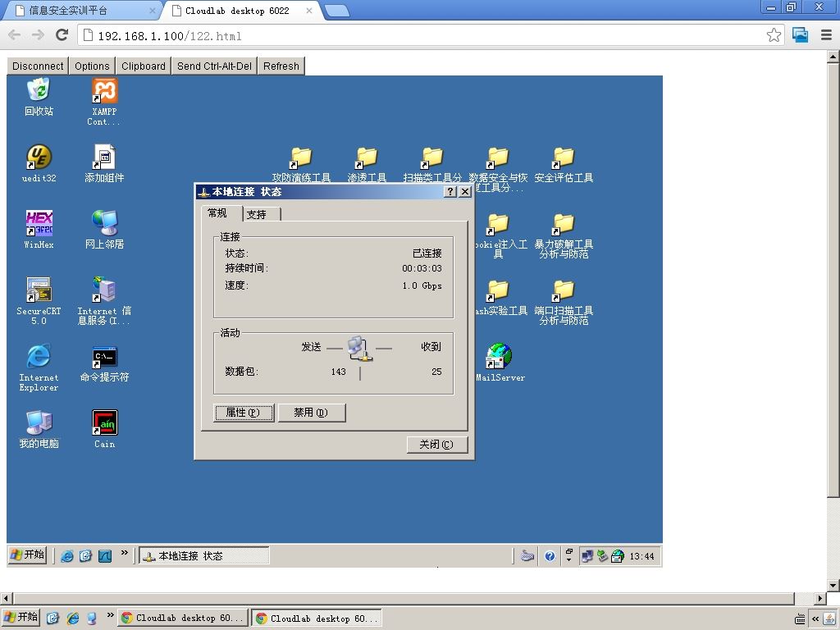Viewport: 840px width, 630px height.
Task: Click the remote clock showing 13:44
Action: tap(641, 556)
